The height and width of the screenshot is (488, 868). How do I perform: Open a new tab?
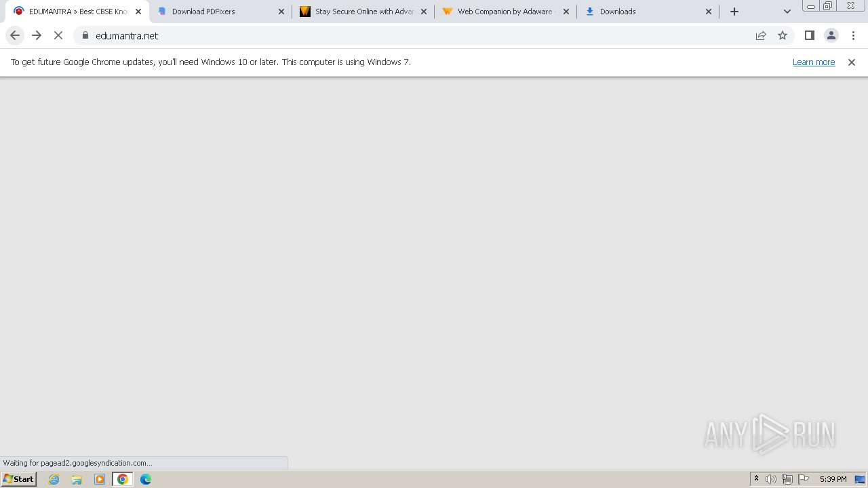tap(734, 12)
